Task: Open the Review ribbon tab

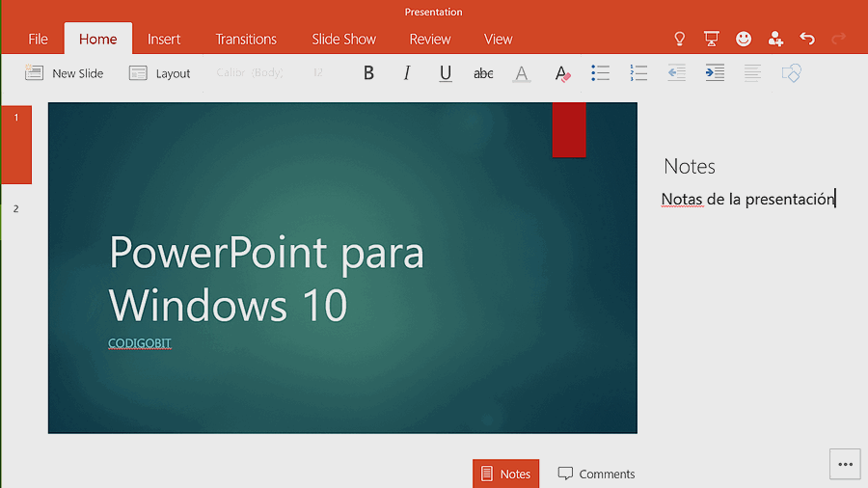Action: tap(430, 40)
